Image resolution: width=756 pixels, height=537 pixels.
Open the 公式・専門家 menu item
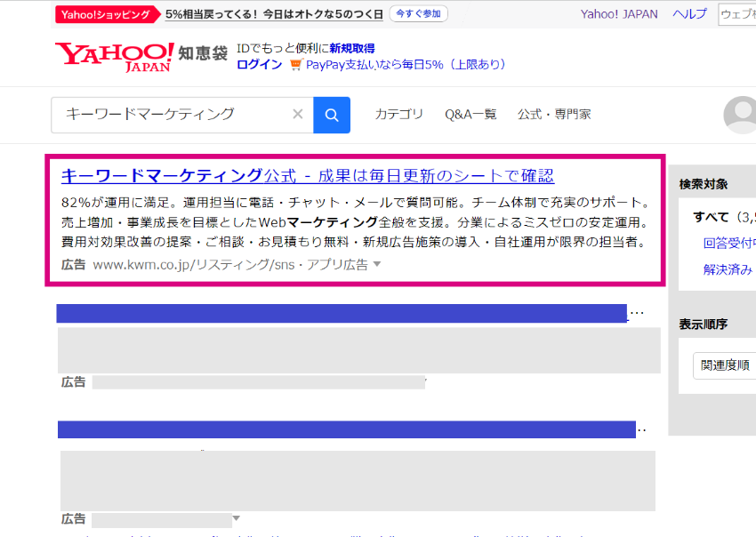coord(554,114)
